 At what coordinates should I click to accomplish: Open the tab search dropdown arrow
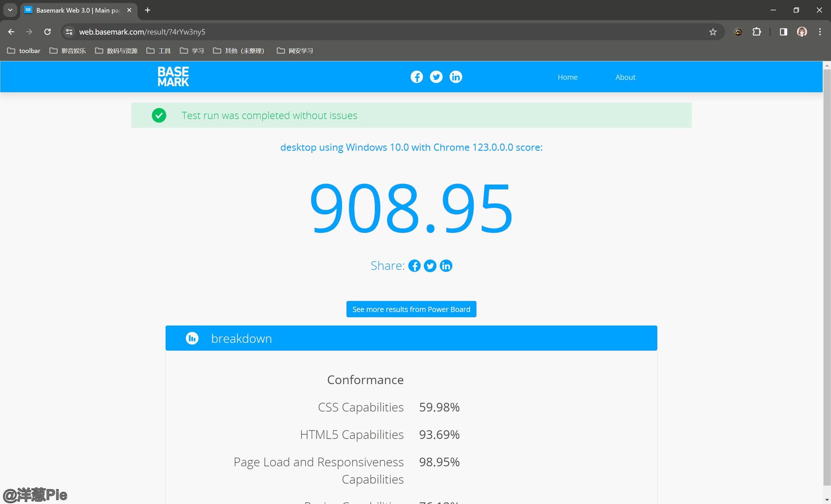pyautogui.click(x=10, y=10)
